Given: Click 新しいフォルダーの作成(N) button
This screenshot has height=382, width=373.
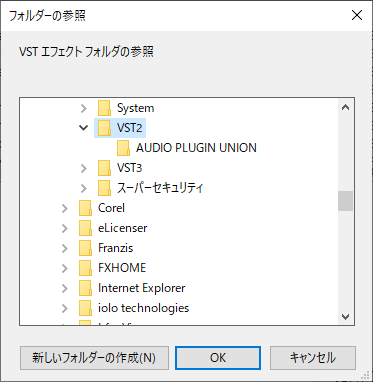Looking at the screenshot, I should (x=94, y=358).
